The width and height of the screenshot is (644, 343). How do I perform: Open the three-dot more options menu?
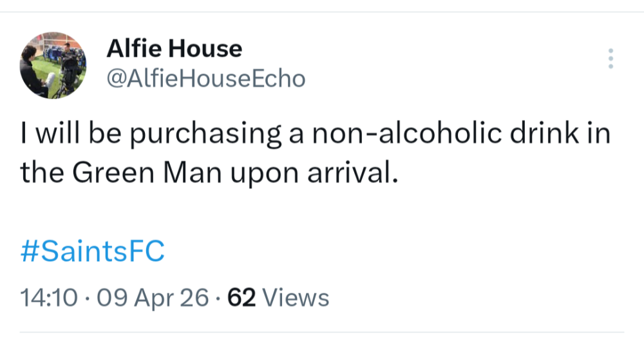pos(611,59)
